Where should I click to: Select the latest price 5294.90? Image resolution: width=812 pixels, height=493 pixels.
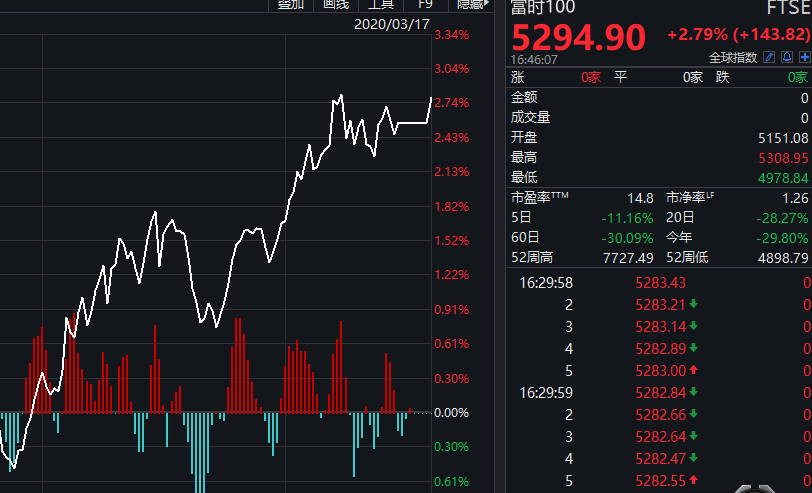point(578,37)
